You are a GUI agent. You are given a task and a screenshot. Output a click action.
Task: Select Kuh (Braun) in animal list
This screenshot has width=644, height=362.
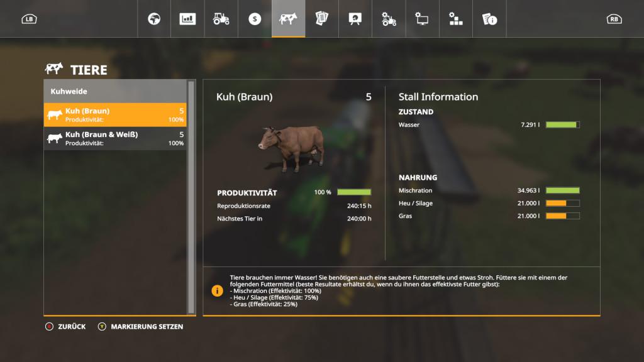pyautogui.click(x=115, y=115)
